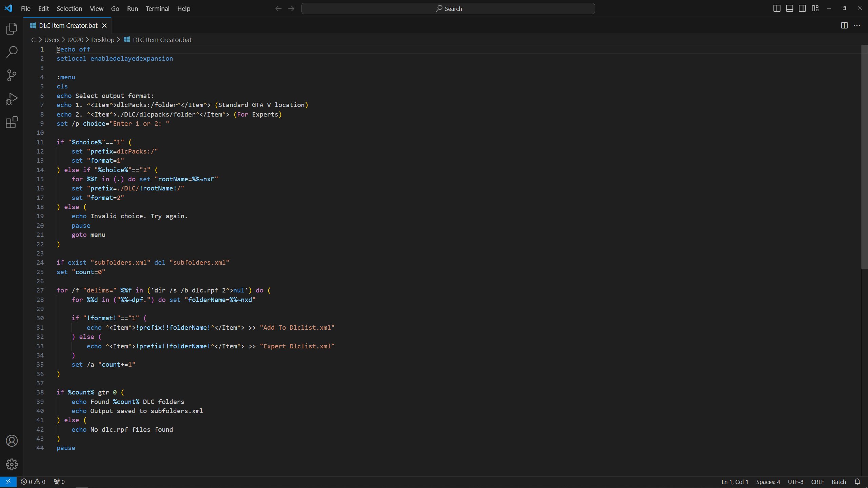The width and height of the screenshot is (868, 488).
Task: Place cursor on ':menu' label line
Action: 66,77
